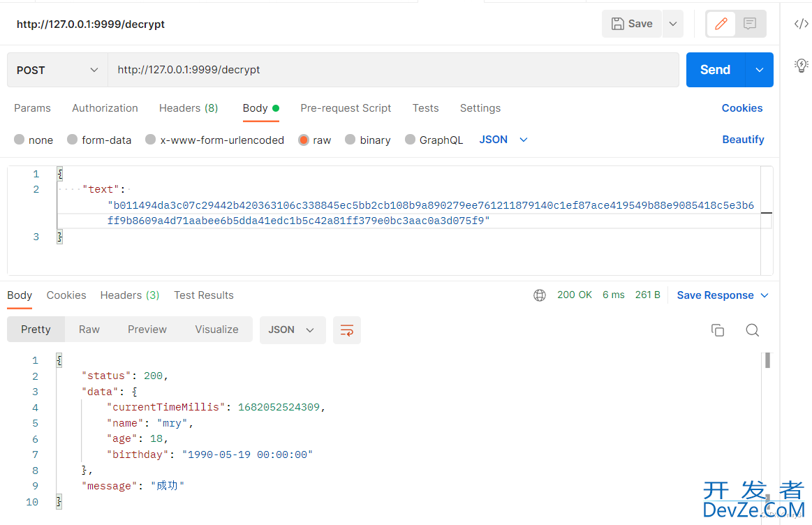
Task: Click the blue Send button
Action: pyautogui.click(x=715, y=70)
